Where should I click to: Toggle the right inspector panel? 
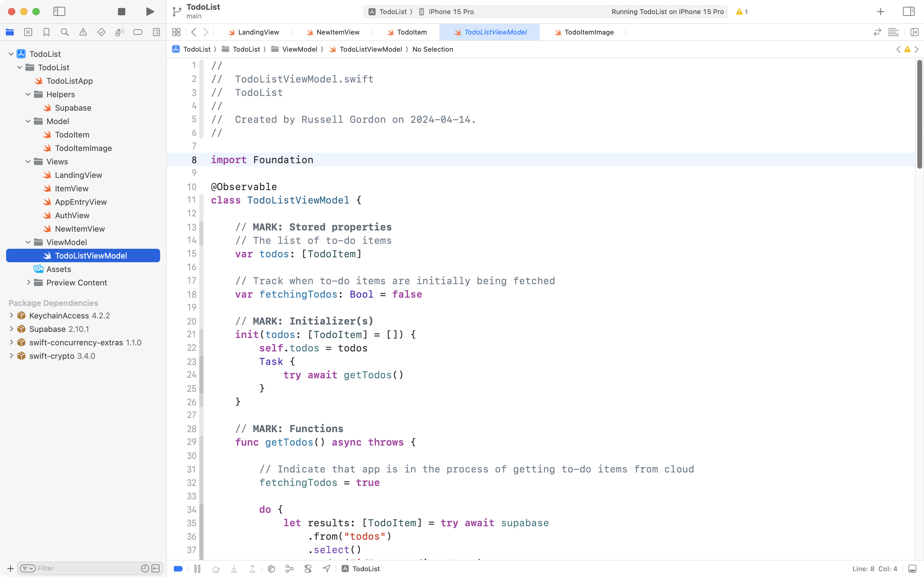(909, 11)
